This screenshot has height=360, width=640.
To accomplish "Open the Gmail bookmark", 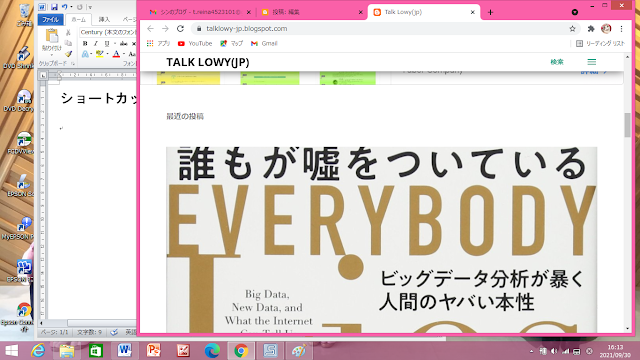I will 264,43.
